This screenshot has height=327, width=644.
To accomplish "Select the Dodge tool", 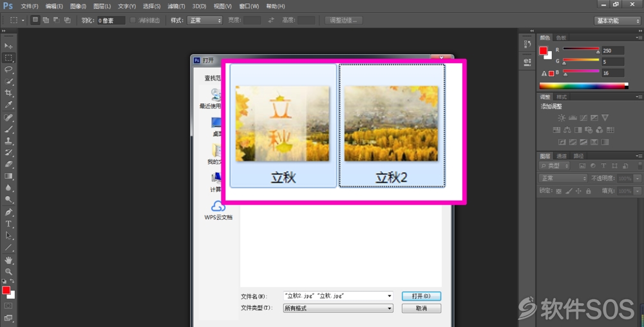I will 8,199.
